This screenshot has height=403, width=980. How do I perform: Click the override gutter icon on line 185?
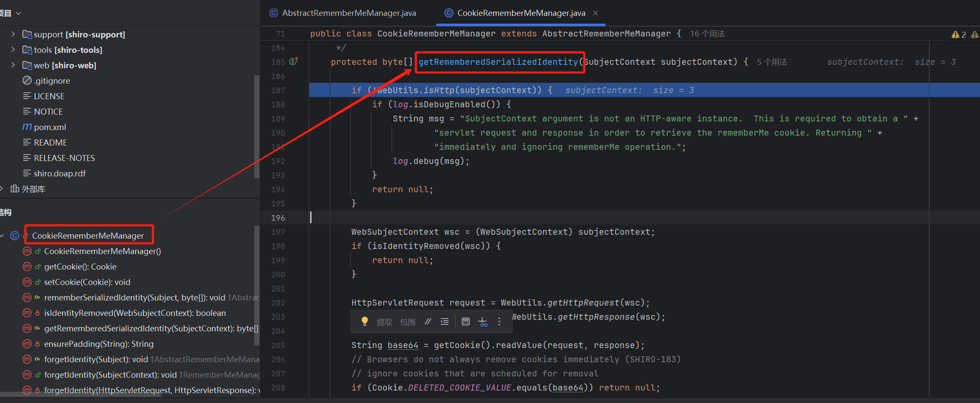click(294, 61)
